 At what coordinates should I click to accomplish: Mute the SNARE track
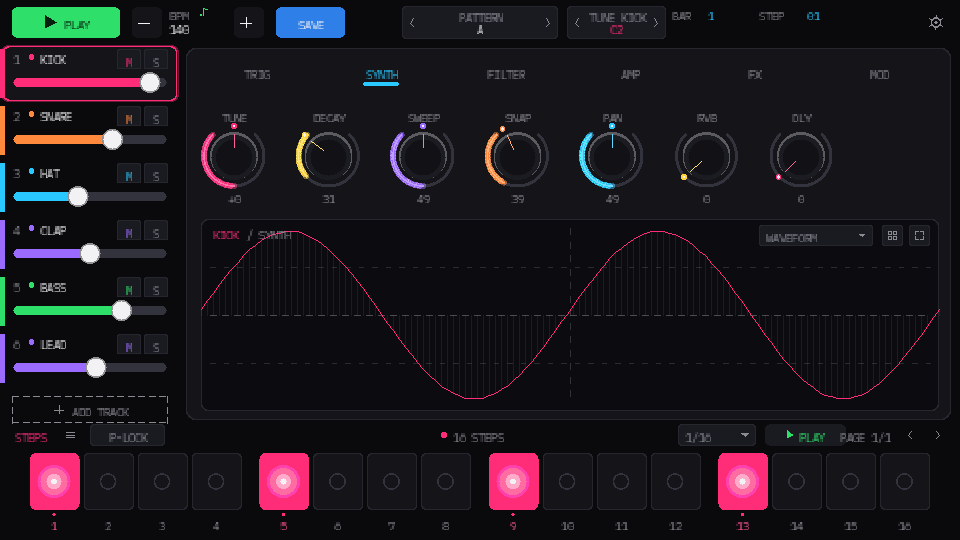129,118
